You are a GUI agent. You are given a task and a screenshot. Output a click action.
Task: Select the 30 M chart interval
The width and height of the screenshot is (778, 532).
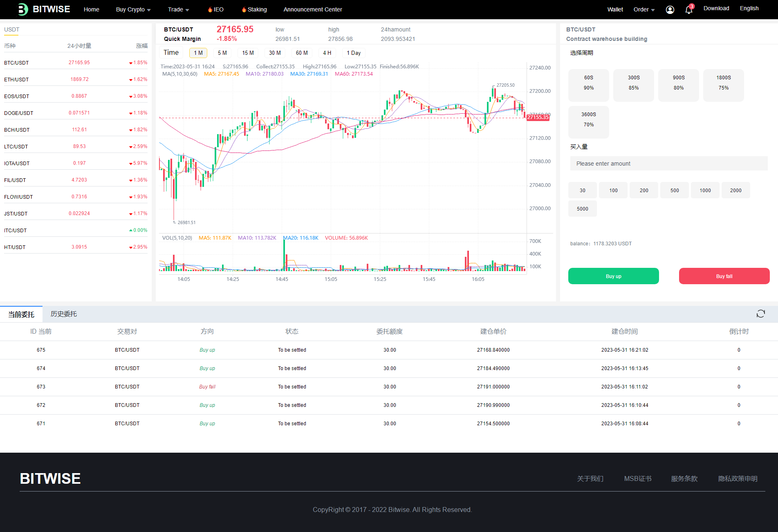pos(275,53)
